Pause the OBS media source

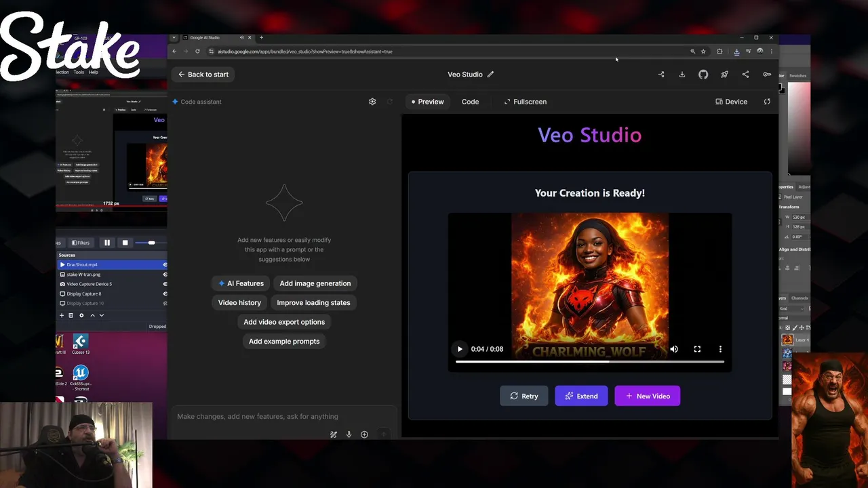tap(107, 243)
